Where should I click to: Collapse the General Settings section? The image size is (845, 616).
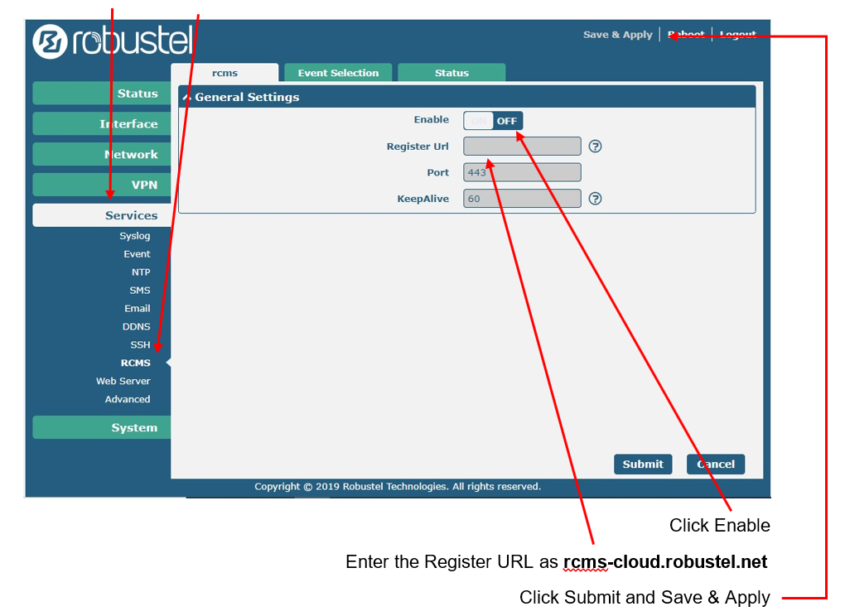pos(186,98)
